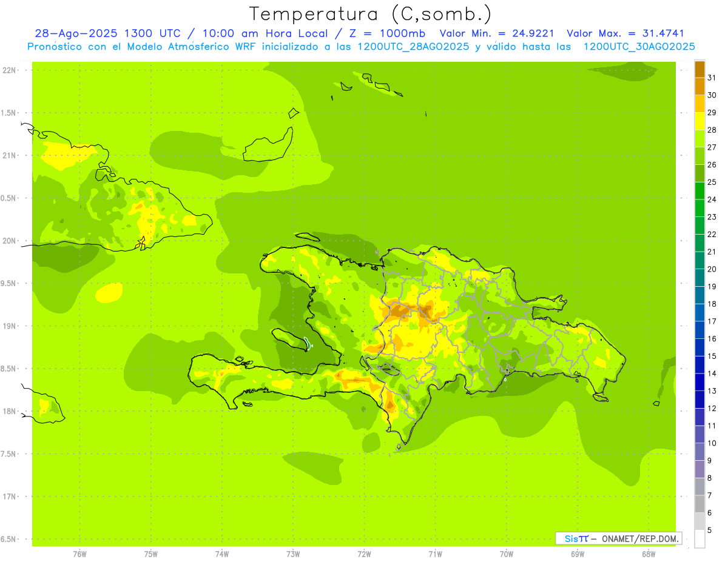
Task: Click the 11 label on the color scale
Action: pos(712,426)
